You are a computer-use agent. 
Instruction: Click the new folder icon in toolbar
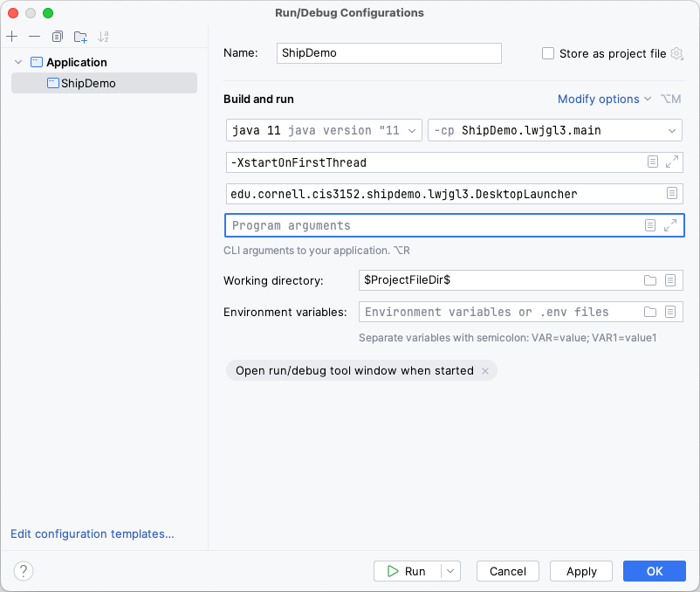tap(80, 37)
